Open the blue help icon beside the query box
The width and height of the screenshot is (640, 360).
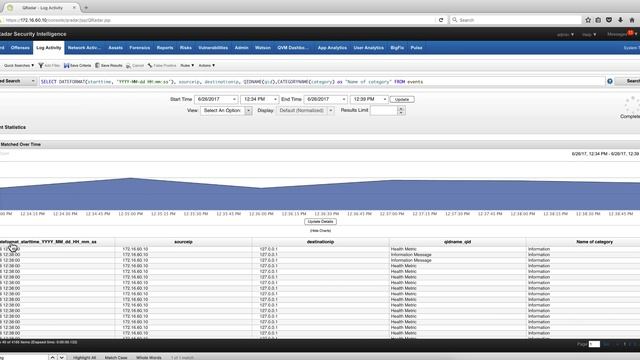pyautogui.click(x=610, y=81)
